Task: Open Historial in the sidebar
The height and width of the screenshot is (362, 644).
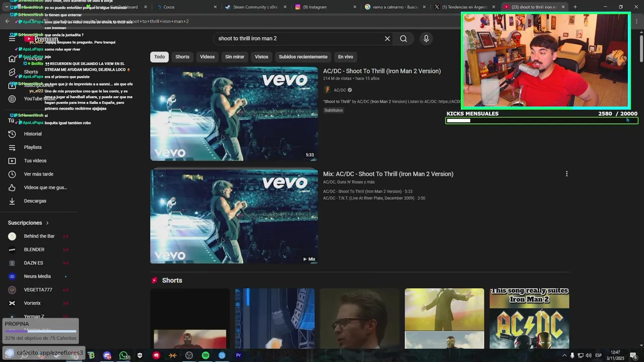Action: click(33, 134)
